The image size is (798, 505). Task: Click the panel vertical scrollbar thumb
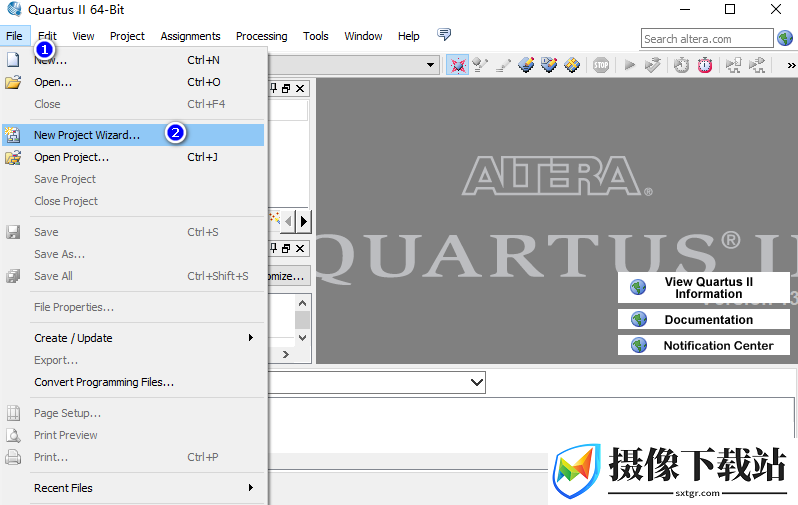[302, 320]
